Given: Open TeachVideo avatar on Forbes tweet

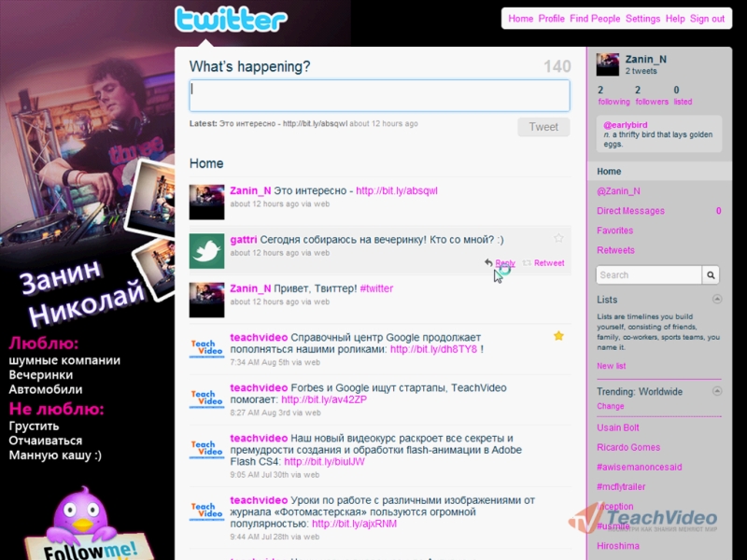Looking at the screenshot, I should (x=206, y=399).
